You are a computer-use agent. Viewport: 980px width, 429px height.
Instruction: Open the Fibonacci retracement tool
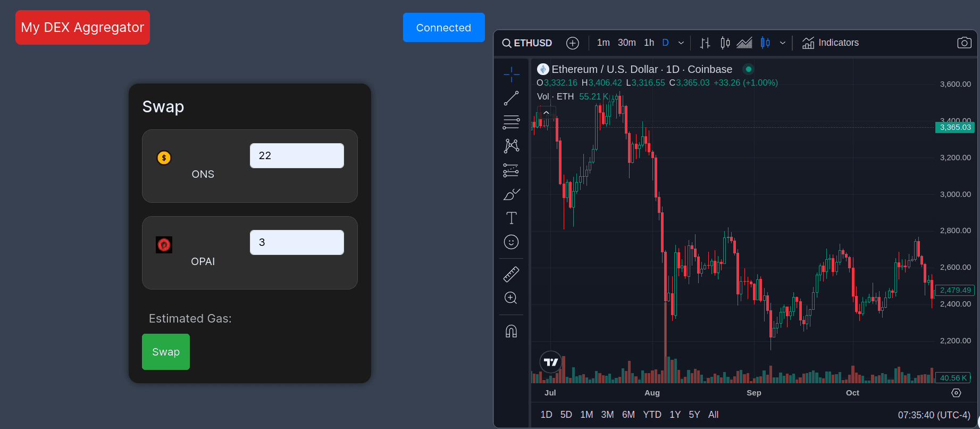point(511,122)
